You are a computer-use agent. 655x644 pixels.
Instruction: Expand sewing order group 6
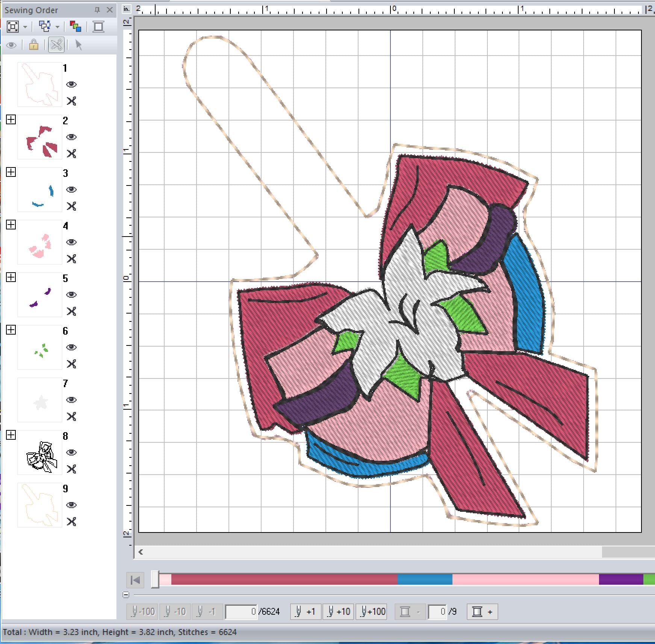11,330
